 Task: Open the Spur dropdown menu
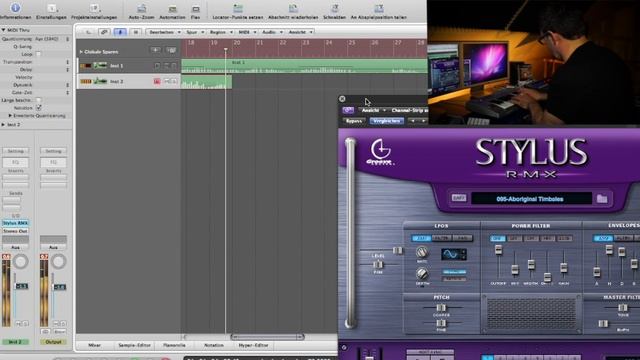(194, 32)
